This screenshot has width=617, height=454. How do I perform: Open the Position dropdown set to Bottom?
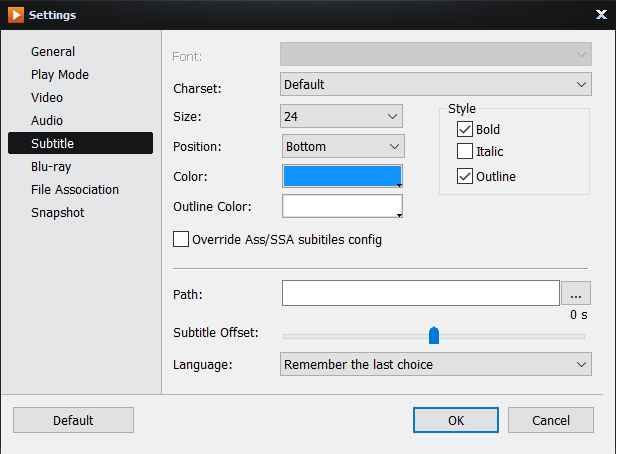point(343,146)
